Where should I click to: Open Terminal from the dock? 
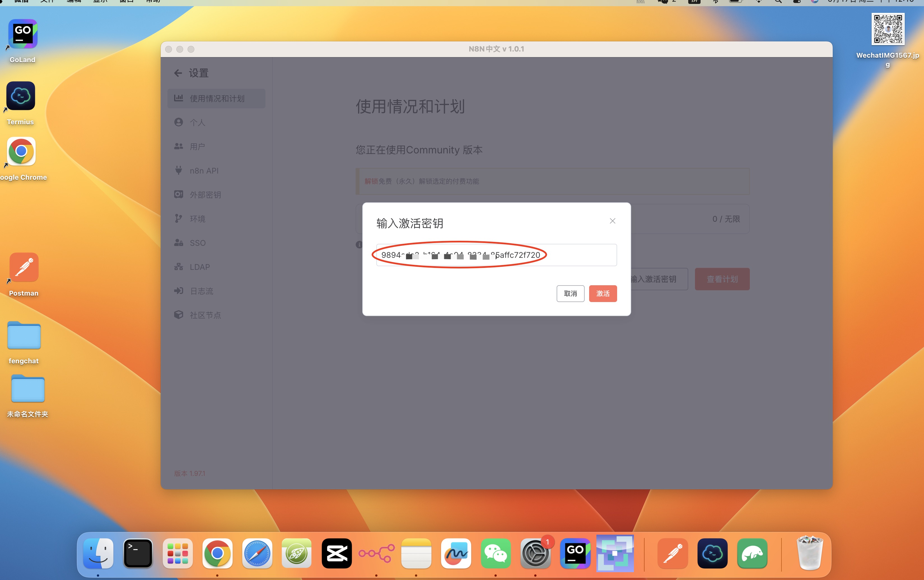pyautogui.click(x=138, y=553)
